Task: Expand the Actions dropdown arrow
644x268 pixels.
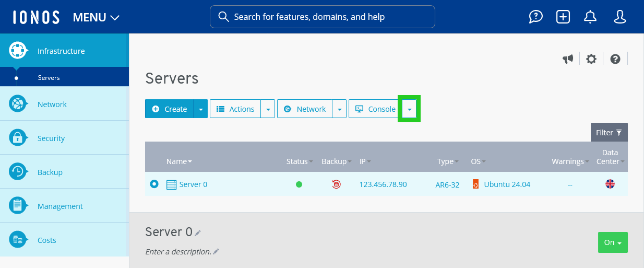Action: (x=268, y=109)
